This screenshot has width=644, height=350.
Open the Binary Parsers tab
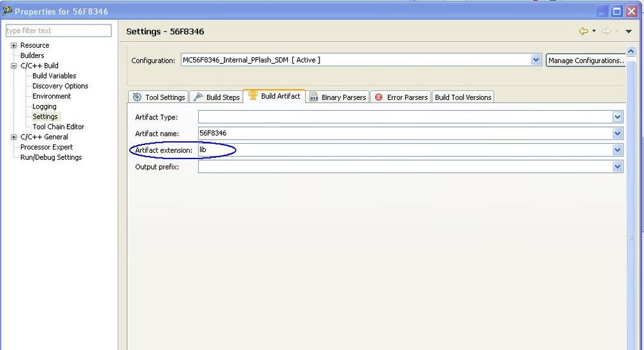pos(337,97)
